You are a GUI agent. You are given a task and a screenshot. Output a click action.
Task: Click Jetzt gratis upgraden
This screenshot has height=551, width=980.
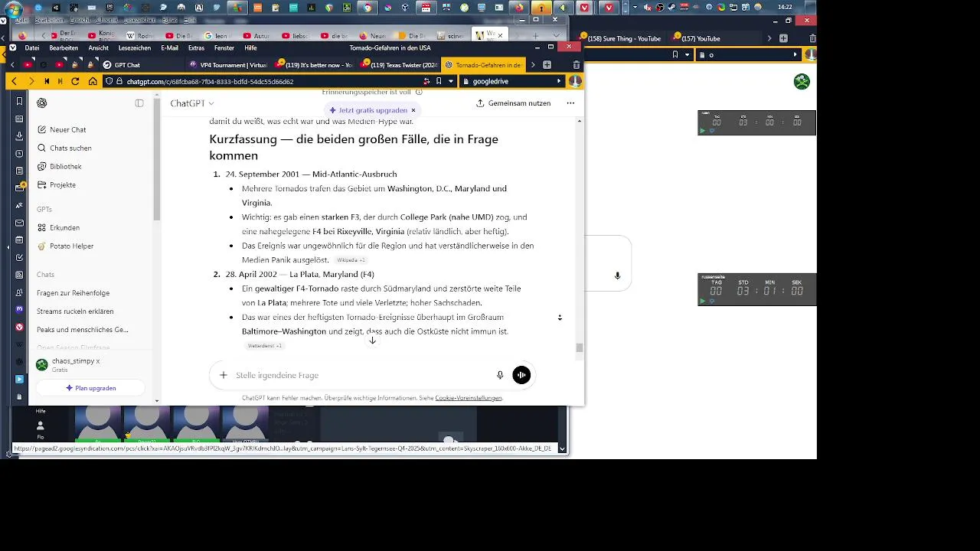(x=368, y=110)
